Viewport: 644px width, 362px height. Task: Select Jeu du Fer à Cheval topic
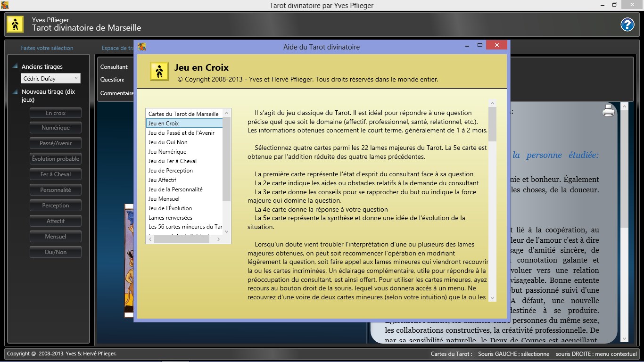tap(173, 161)
